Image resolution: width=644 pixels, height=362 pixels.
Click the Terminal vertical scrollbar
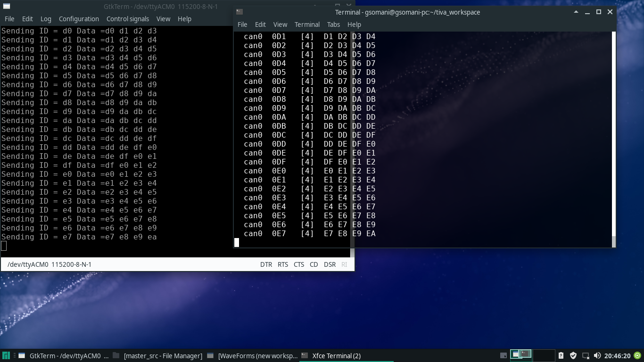click(613, 137)
